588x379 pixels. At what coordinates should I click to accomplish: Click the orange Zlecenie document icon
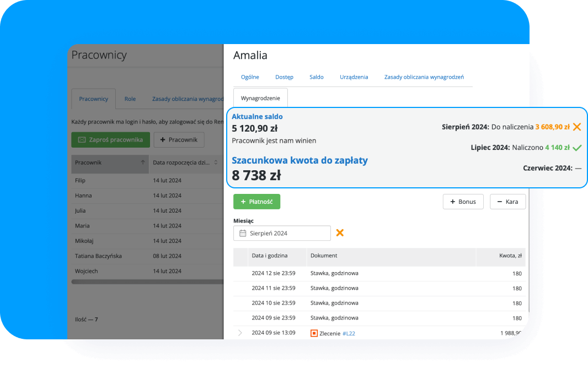click(x=314, y=333)
